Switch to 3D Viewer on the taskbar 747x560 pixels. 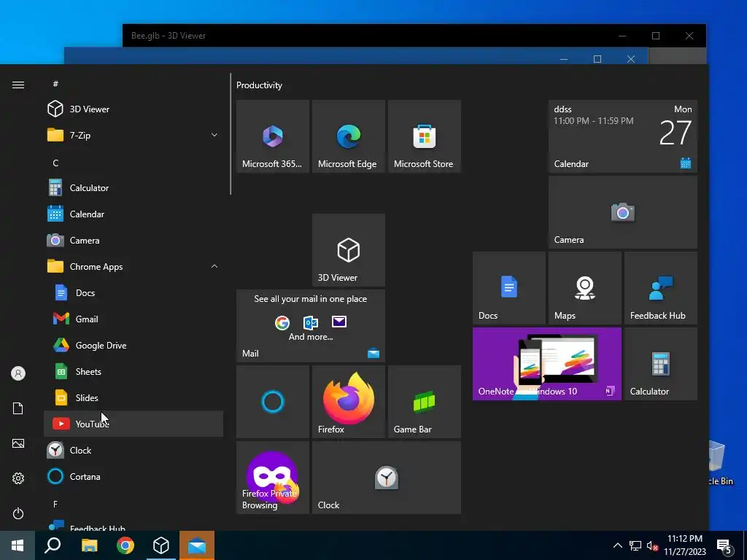tap(161, 545)
